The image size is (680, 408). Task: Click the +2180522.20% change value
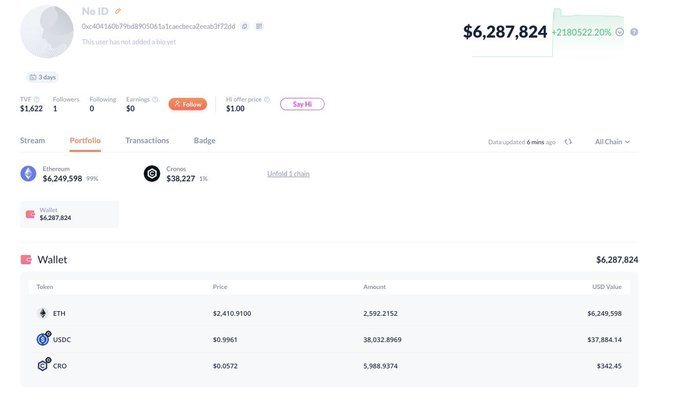point(581,32)
